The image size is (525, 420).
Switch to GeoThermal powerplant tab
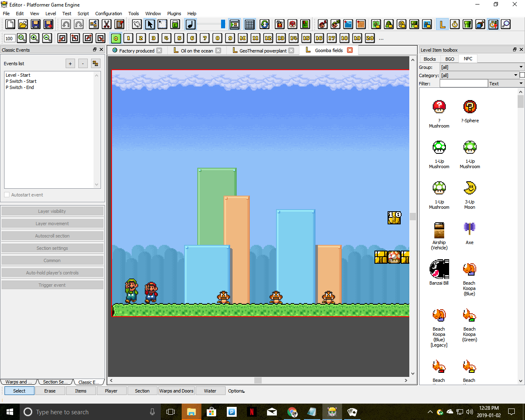pos(263,50)
